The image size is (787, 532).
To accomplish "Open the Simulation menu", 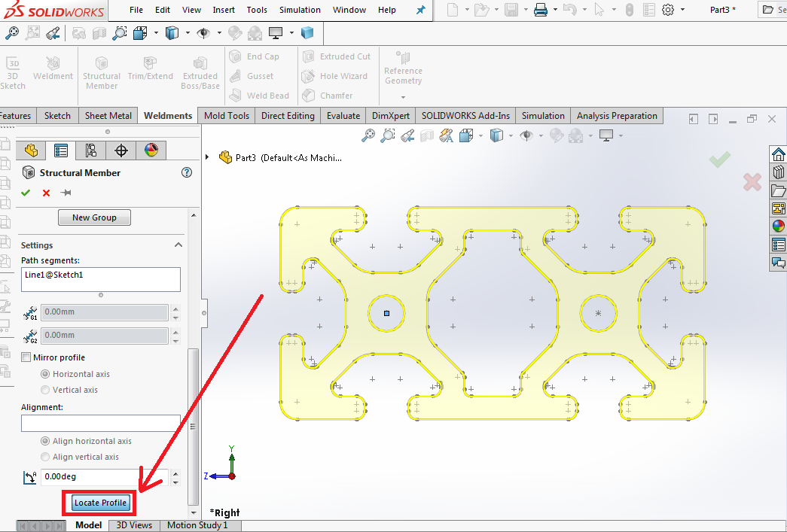I will click(x=300, y=10).
